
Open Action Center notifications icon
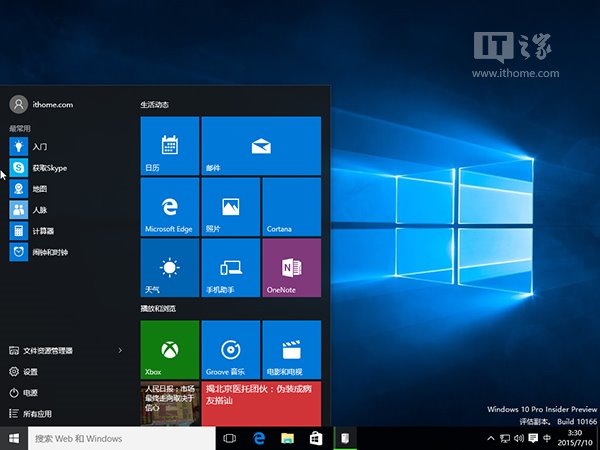tap(533, 439)
